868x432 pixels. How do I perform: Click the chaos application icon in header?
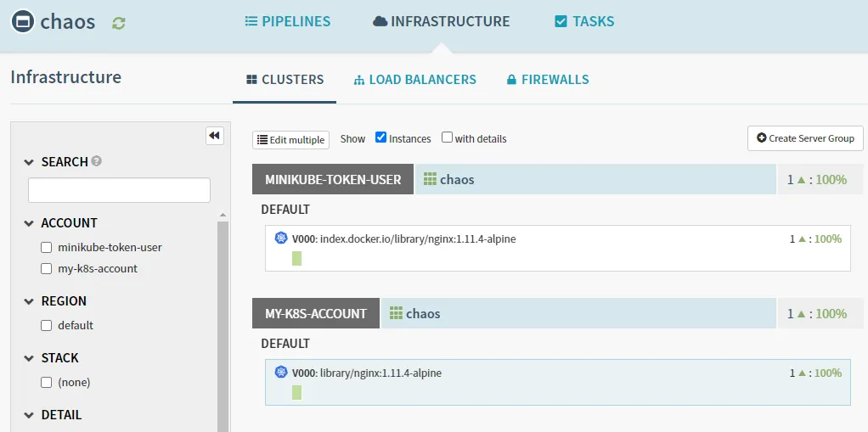pyautogui.click(x=24, y=21)
